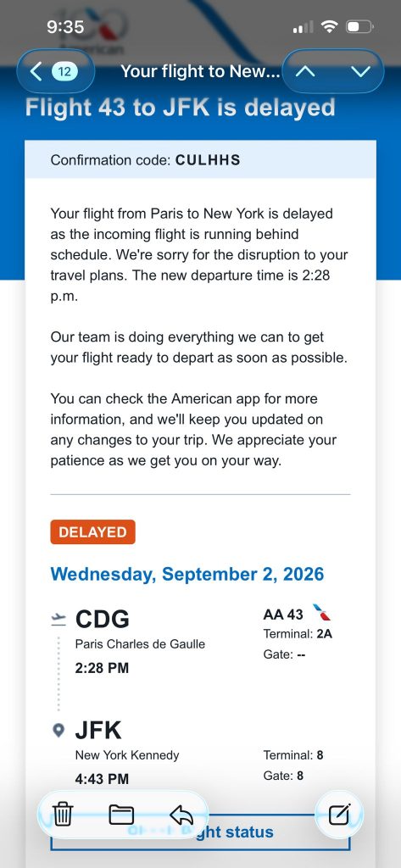Tap the orange DELAYED status badge
The height and width of the screenshot is (868, 401).
(92, 532)
